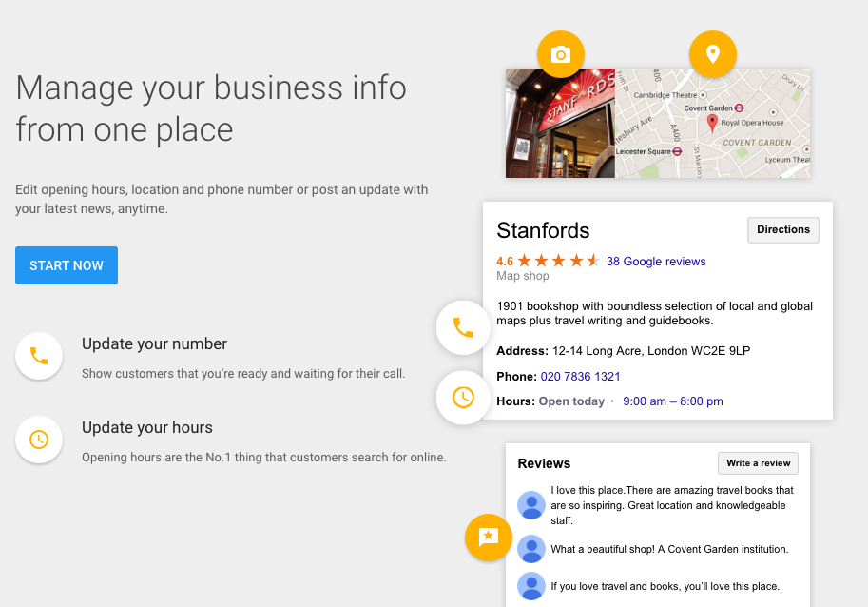Click the red map pin marker

(x=712, y=122)
